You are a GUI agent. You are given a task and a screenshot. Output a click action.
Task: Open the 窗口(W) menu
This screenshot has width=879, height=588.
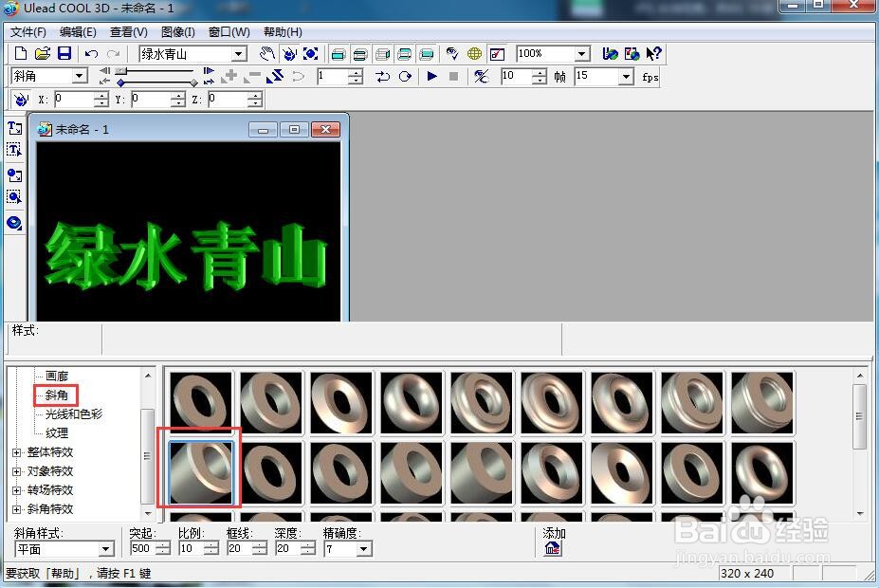(x=229, y=32)
